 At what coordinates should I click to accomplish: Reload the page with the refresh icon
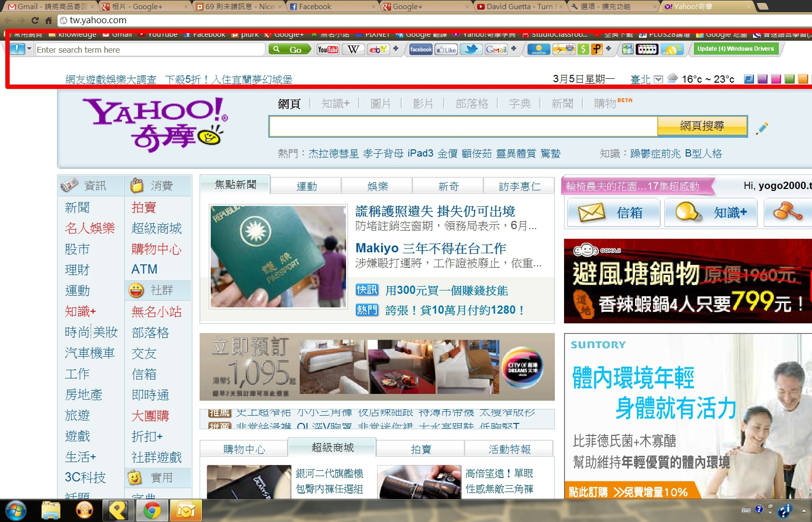pos(35,20)
